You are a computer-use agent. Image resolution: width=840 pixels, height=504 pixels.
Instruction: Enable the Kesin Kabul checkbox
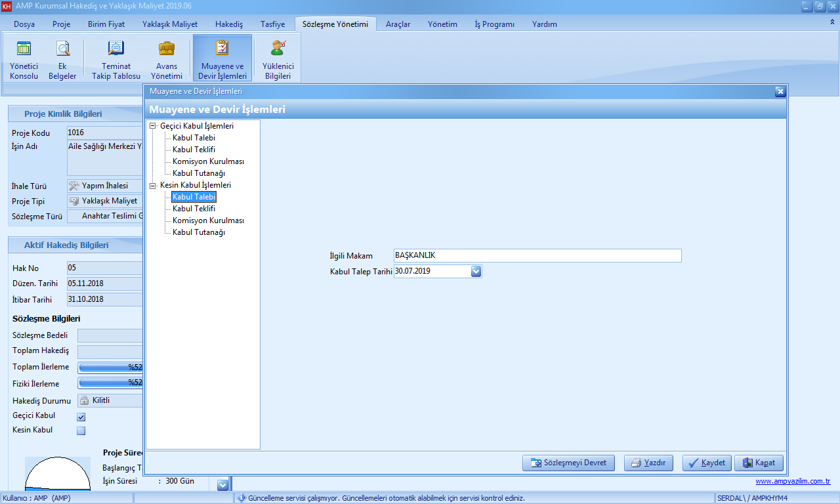tap(81, 431)
